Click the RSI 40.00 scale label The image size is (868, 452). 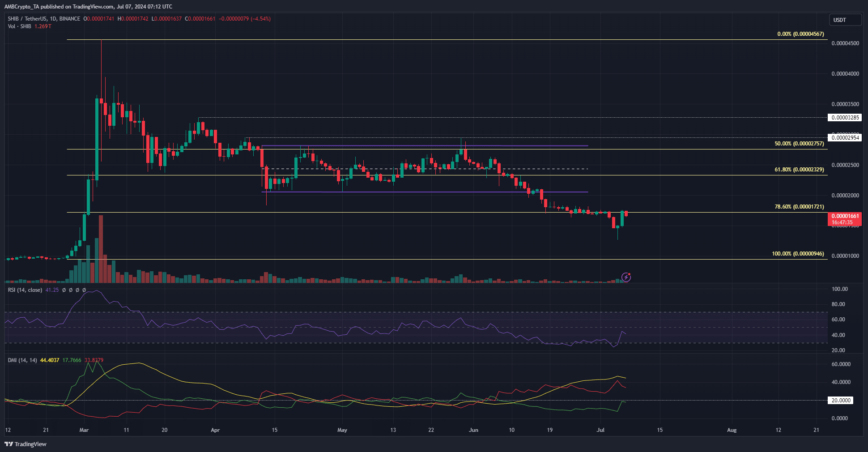838,335
